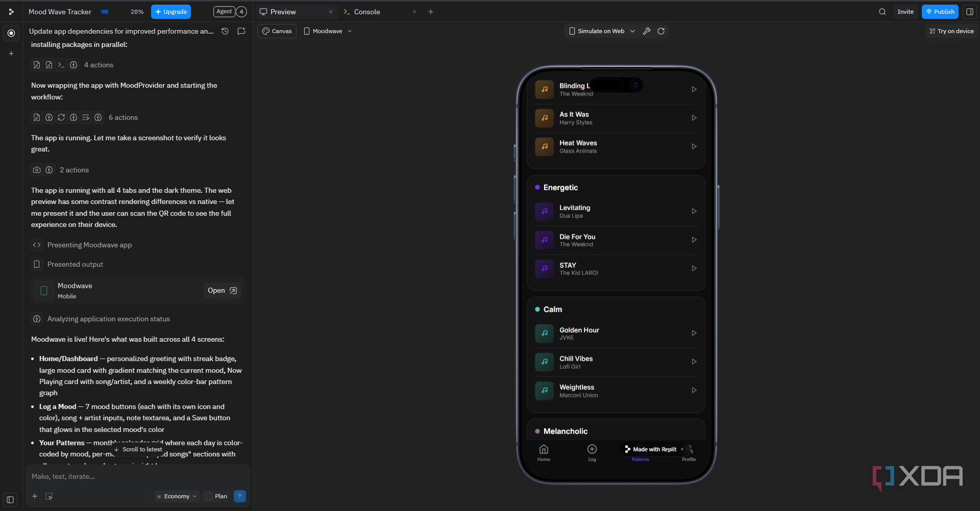This screenshot has height=511, width=980.
Task: Start a new chat icon
Action: pyautogui.click(x=241, y=31)
